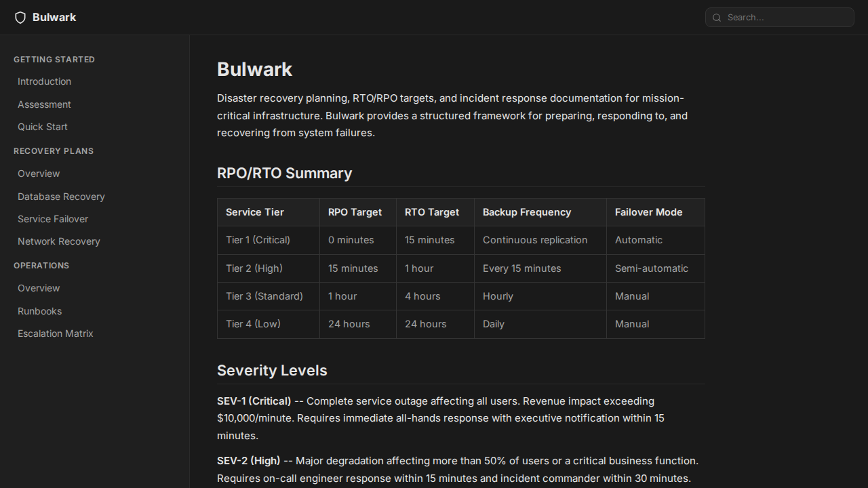The height and width of the screenshot is (488, 868).
Task: Click the Operations section header
Action: (x=41, y=265)
